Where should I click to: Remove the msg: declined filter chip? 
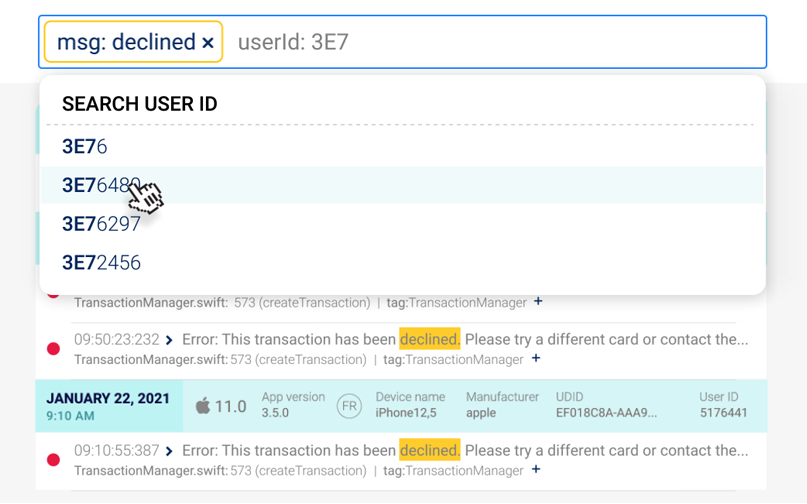click(208, 43)
